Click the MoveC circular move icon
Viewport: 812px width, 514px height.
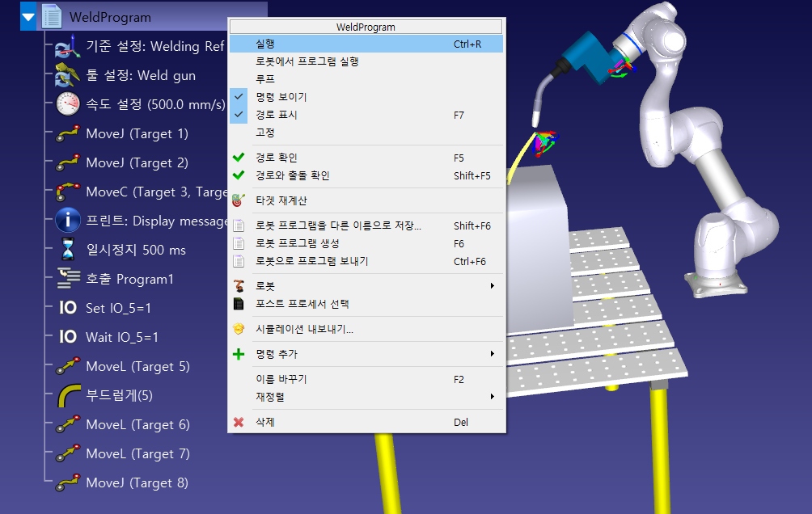click(68, 192)
